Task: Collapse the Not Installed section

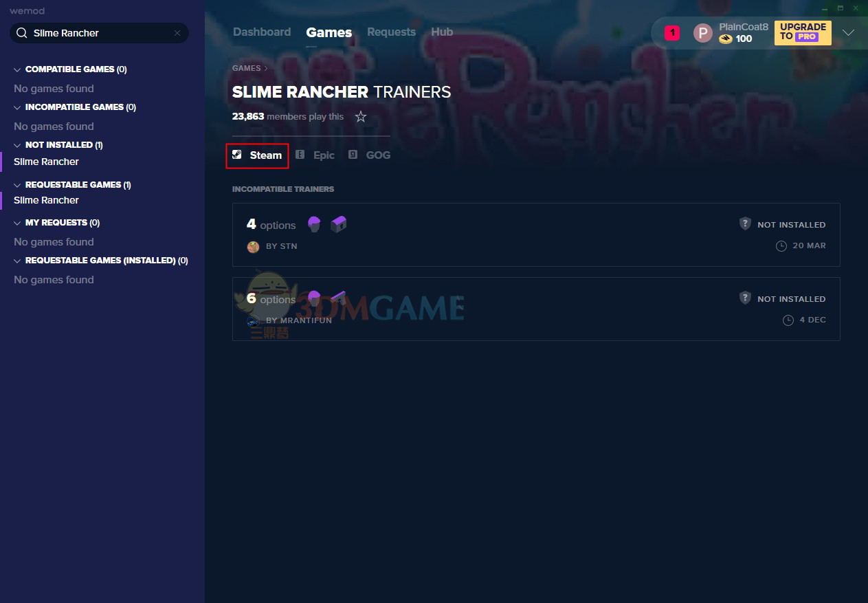Action: 18,145
